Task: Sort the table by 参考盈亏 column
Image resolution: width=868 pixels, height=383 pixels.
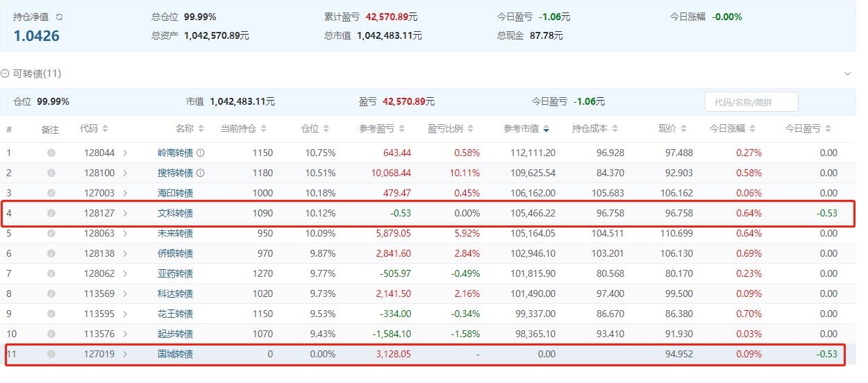Action: [x=403, y=128]
